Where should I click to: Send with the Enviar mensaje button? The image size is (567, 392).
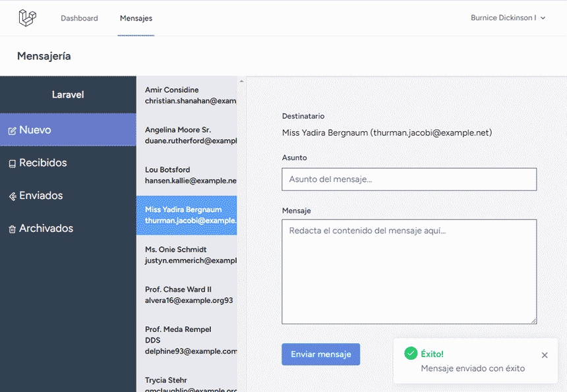coord(320,354)
